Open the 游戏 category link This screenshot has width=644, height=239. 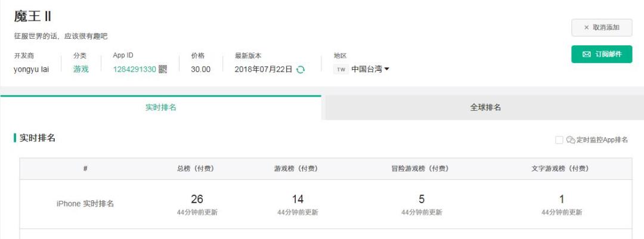[81, 69]
